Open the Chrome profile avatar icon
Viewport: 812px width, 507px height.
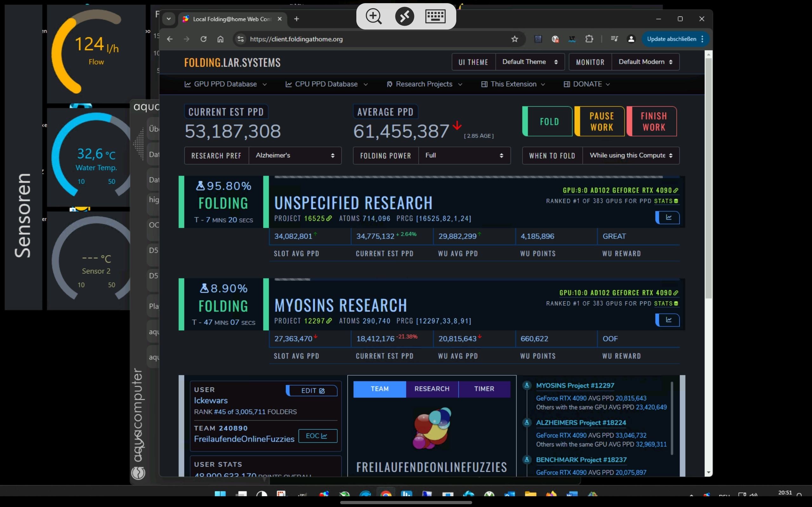click(x=631, y=39)
